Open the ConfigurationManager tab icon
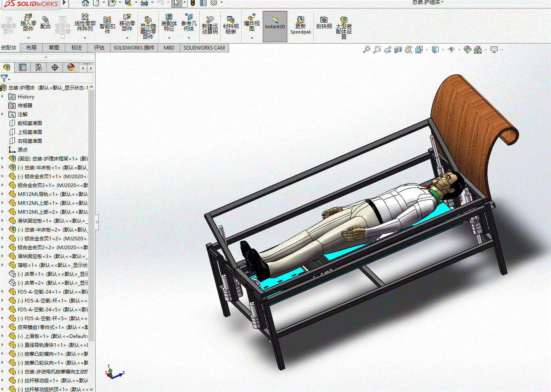Image resolution: width=551 pixels, height=392 pixels. pyautogui.click(x=39, y=67)
